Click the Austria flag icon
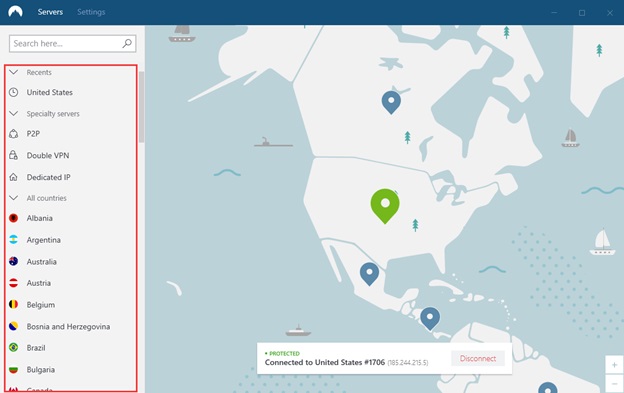 [x=14, y=283]
